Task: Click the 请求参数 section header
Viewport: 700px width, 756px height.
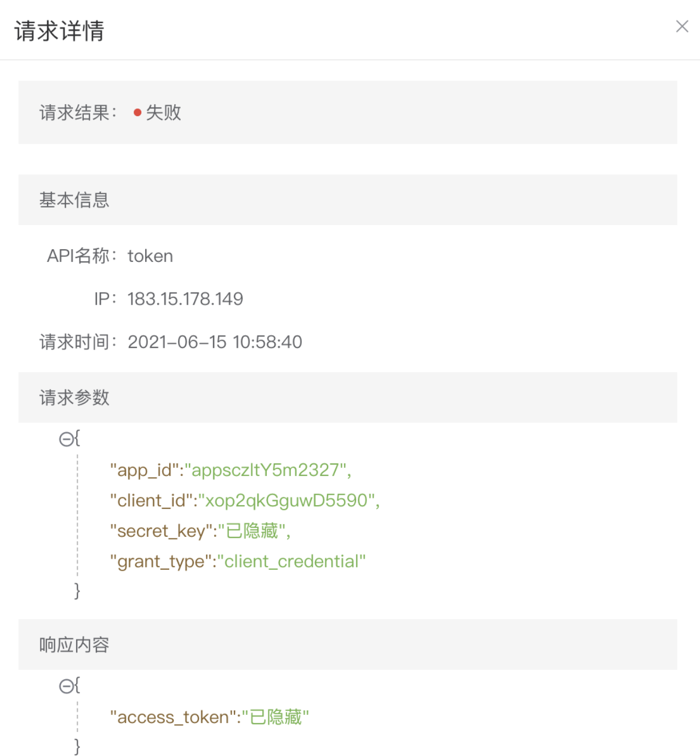Action: pos(74,398)
